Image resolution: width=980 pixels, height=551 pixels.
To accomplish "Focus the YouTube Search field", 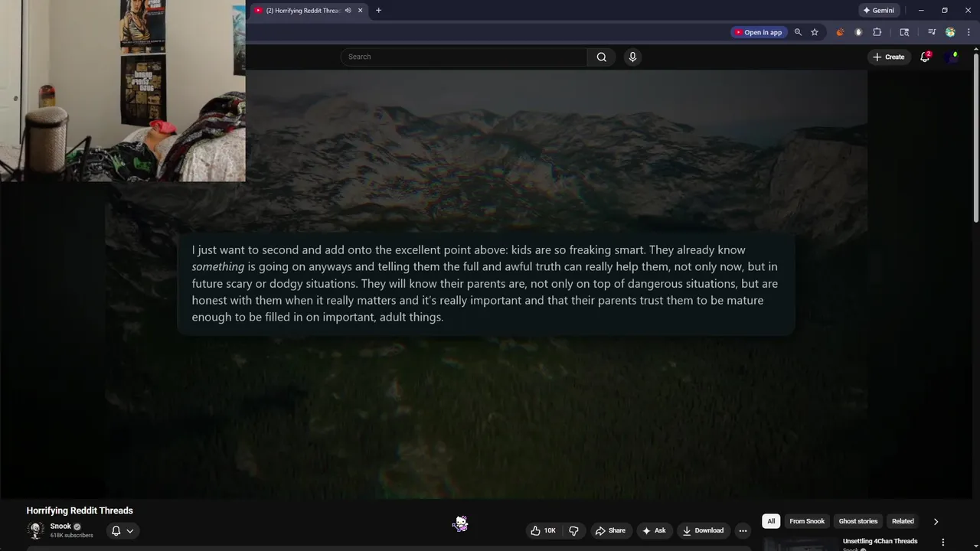I will [x=464, y=57].
